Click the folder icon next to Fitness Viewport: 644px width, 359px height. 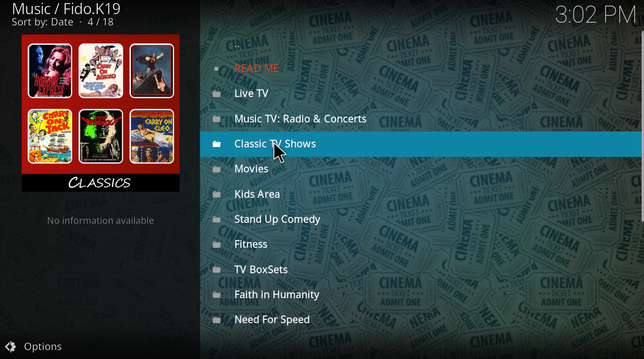(x=216, y=245)
